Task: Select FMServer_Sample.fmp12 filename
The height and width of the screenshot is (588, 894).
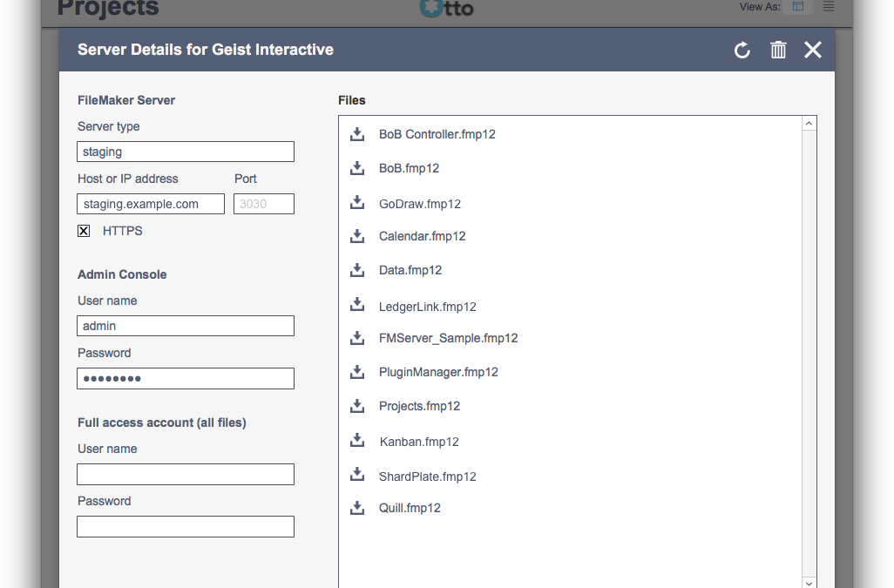Action: (x=449, y=339)
